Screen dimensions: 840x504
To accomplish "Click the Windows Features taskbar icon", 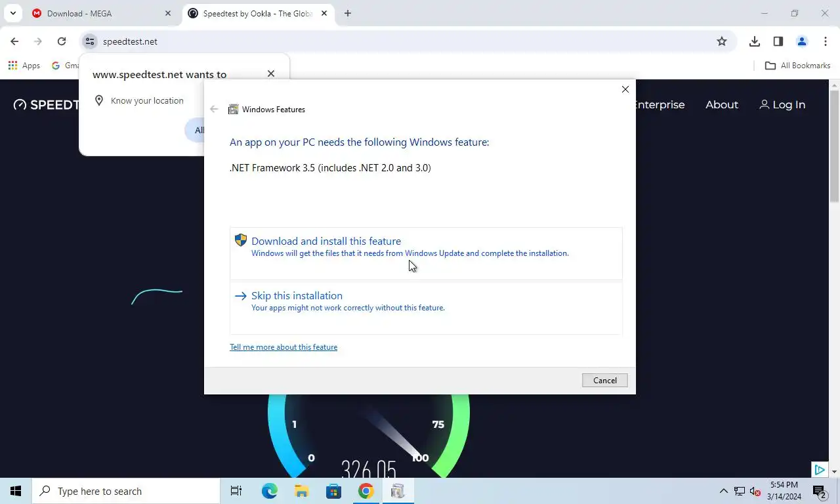I will coord(398,491).
